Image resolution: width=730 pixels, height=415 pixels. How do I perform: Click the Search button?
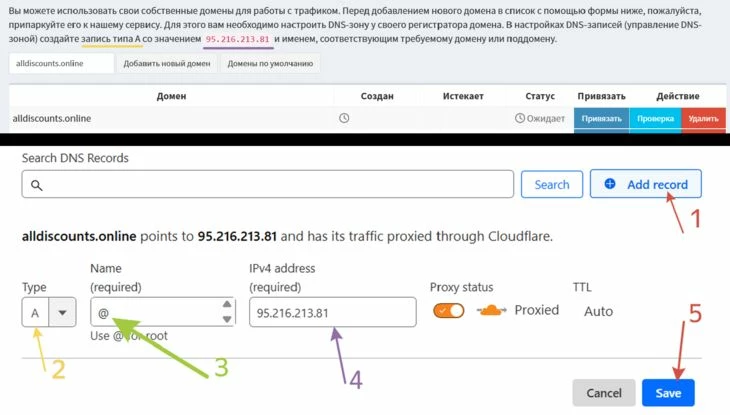552,184
